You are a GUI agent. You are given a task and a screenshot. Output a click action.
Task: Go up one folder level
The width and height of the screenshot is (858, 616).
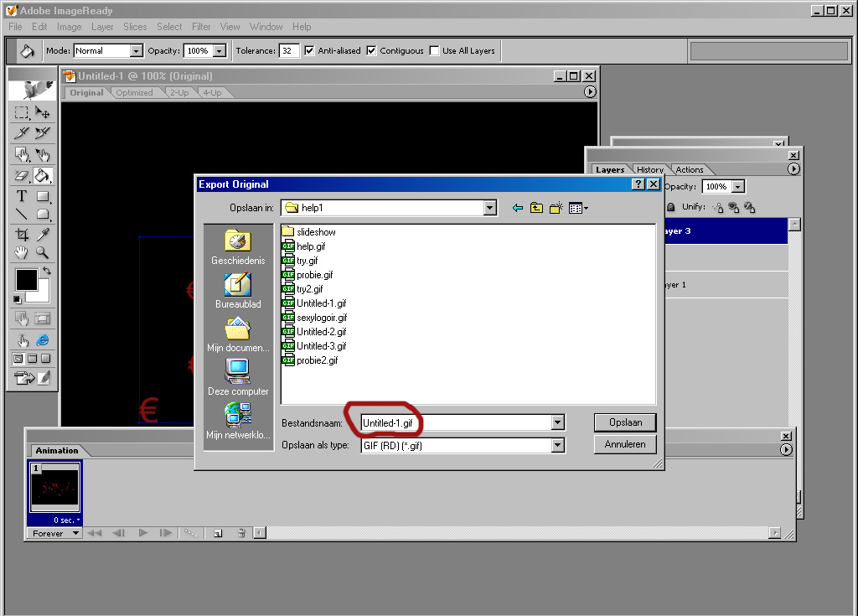tap(536, 208)
